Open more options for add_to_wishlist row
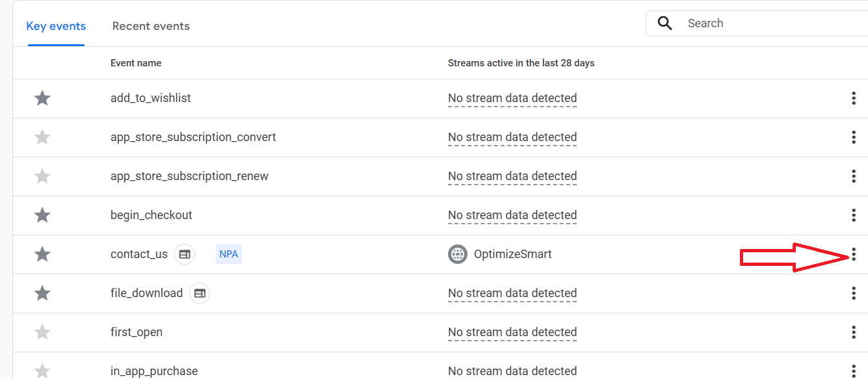This screenshot has width=868, height=379. click(x=854, y=98)
